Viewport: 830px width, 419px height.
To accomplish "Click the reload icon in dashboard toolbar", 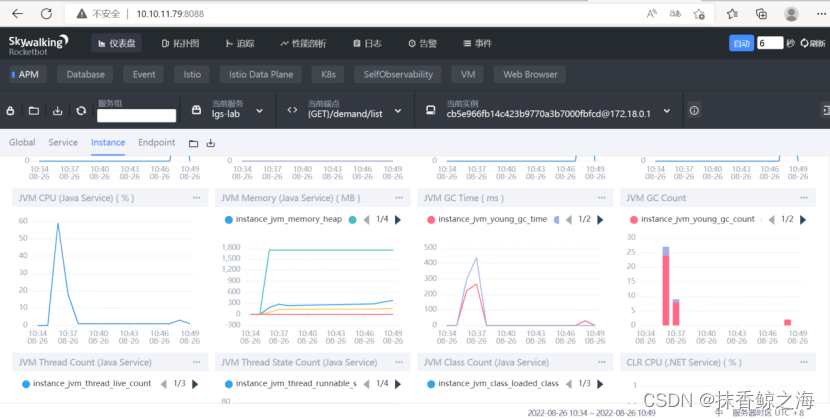I will pyautogui.click(x=81, y=111).
